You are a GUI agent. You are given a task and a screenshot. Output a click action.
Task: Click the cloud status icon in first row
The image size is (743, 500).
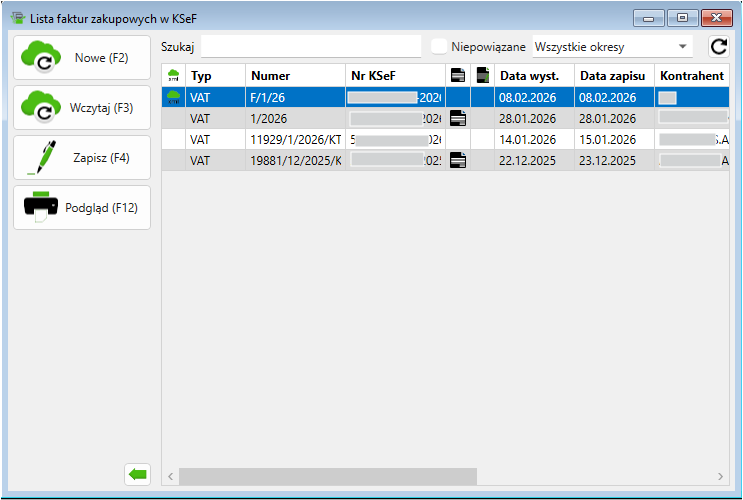pyautogui.click(x=174, y=97)
